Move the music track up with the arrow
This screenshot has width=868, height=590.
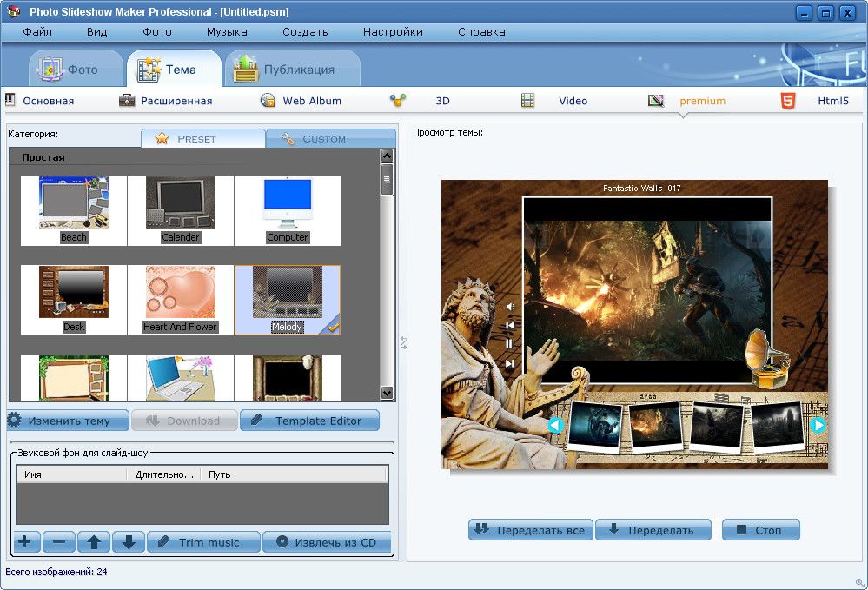(94, 542)
